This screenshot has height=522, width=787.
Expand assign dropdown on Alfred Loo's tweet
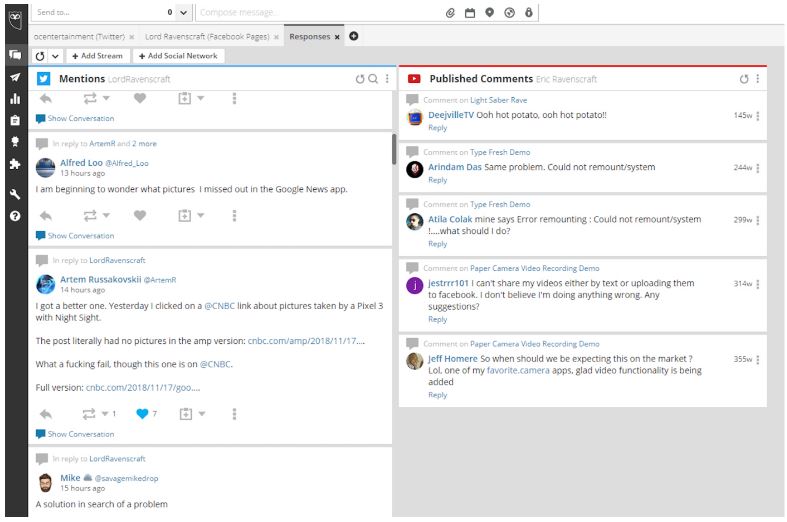coord(201,215)
